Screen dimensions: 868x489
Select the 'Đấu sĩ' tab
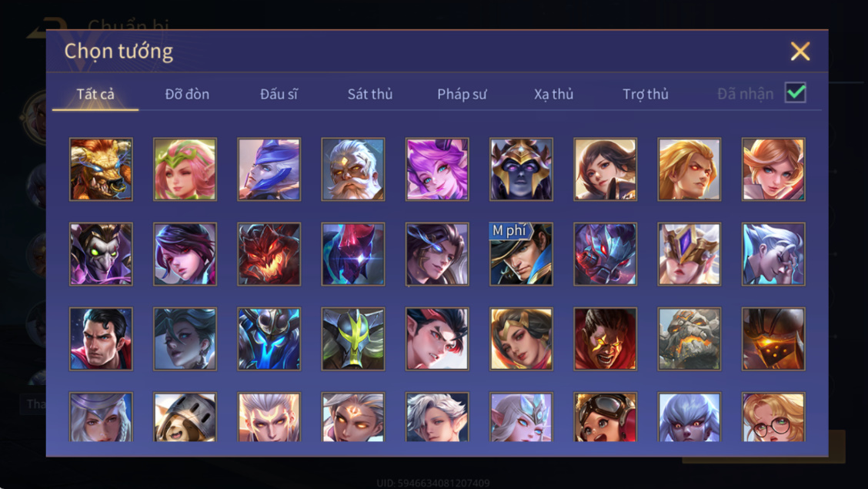(x=279, y=94)
